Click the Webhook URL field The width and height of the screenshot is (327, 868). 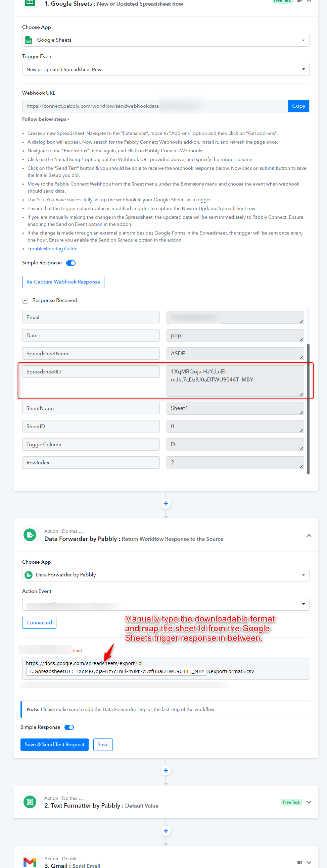(155, 106)
